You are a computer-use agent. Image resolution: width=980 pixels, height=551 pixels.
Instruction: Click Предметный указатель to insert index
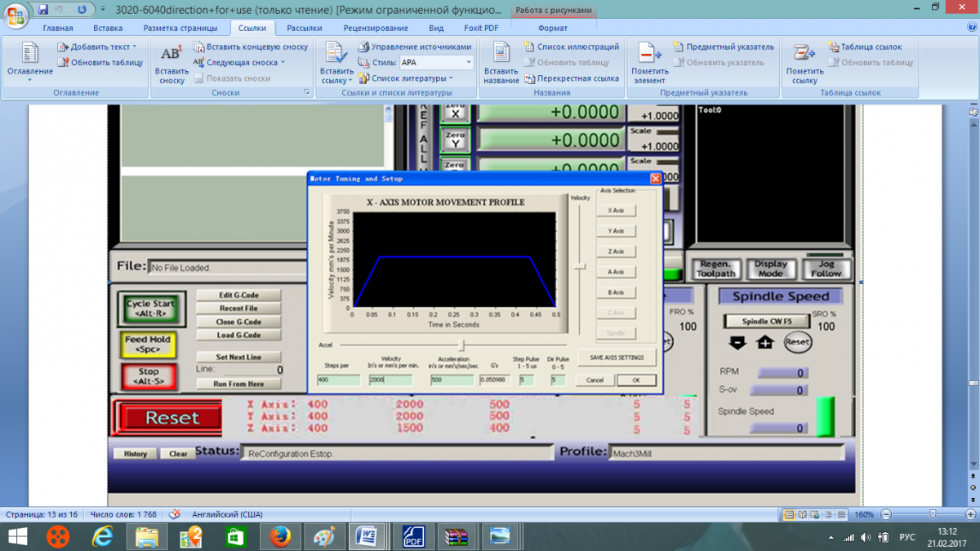point(724,47)
